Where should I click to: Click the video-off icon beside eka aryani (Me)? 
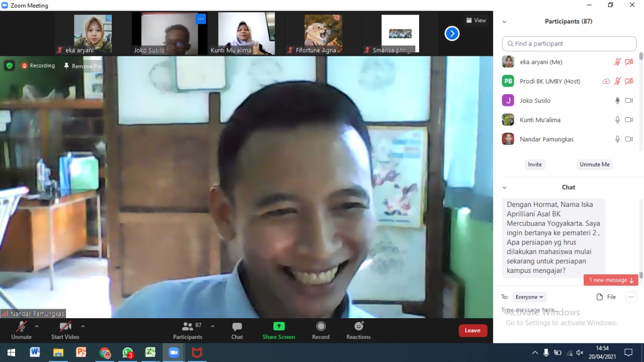pos(629,62)
